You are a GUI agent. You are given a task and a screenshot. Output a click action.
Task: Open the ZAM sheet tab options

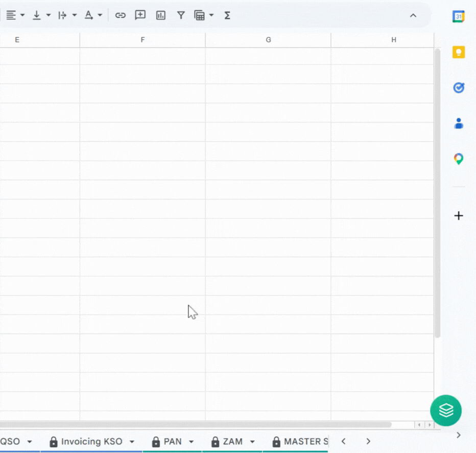point(252,441)
